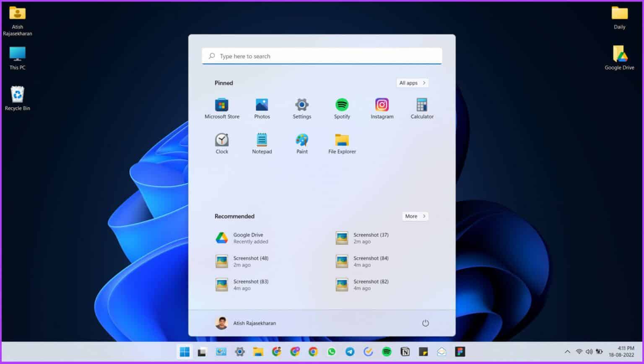Open the Calculator app
Screen dimensions: 644x364
(422, 108)
